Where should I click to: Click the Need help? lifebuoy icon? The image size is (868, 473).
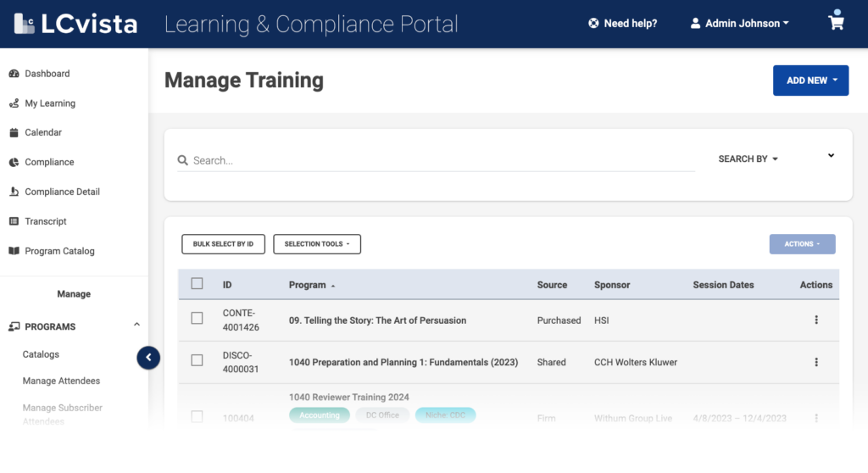click(x=593, y=24)
